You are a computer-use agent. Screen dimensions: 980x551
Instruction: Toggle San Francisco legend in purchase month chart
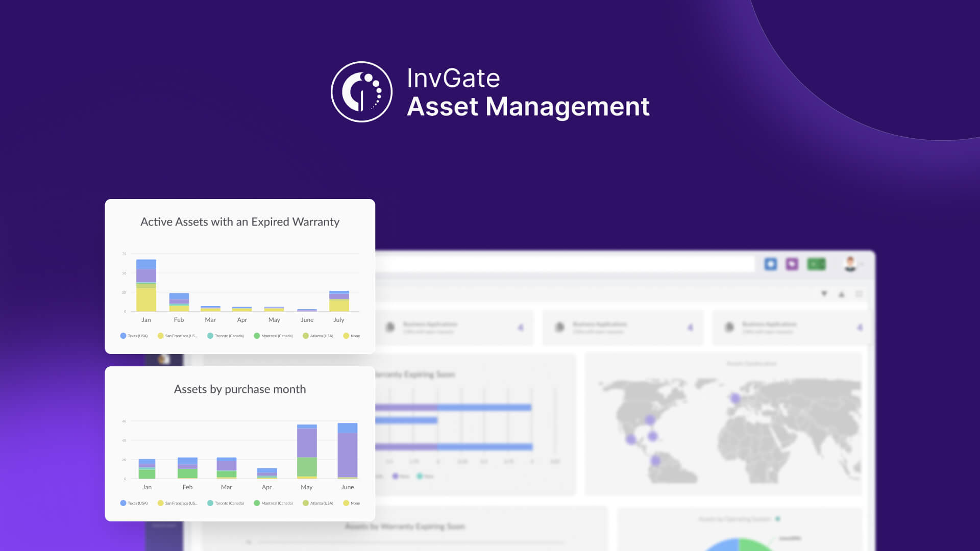click(177, 503)
